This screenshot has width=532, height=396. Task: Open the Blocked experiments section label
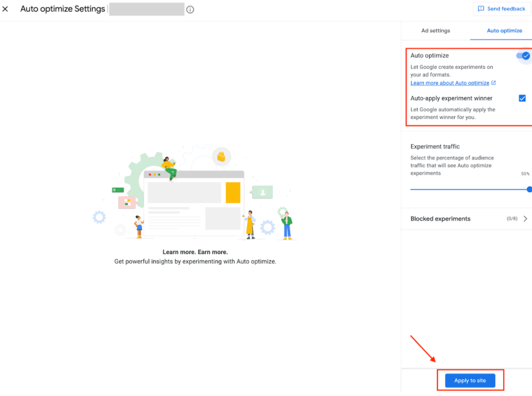pos(441,219)
